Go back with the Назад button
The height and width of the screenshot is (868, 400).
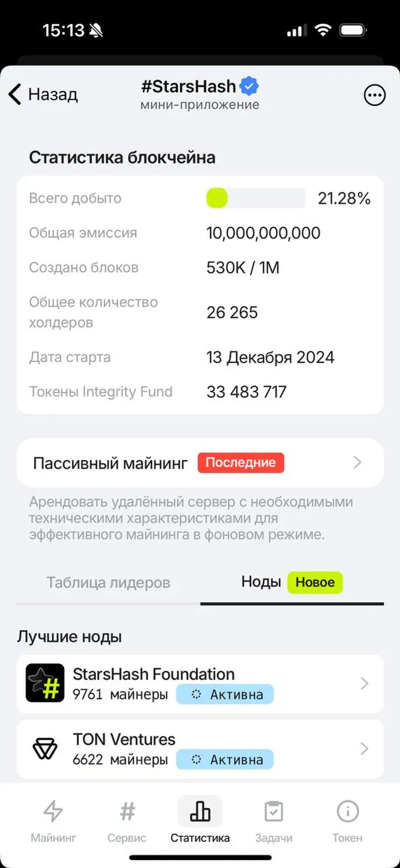pos(43,94)
